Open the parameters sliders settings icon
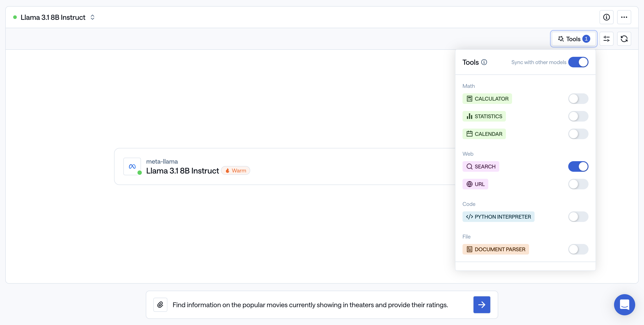 tap(606, 39)
